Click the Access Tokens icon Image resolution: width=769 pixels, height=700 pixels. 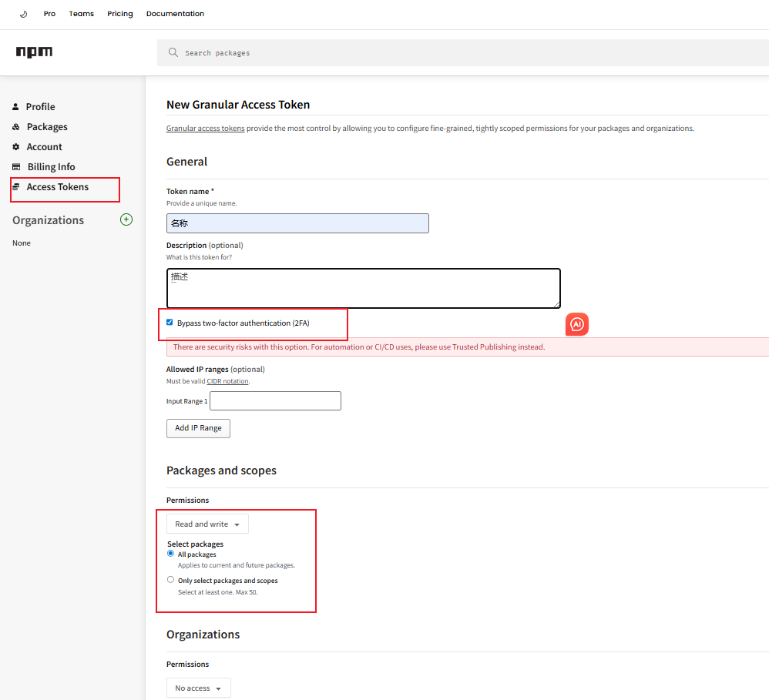click(16, 187)
